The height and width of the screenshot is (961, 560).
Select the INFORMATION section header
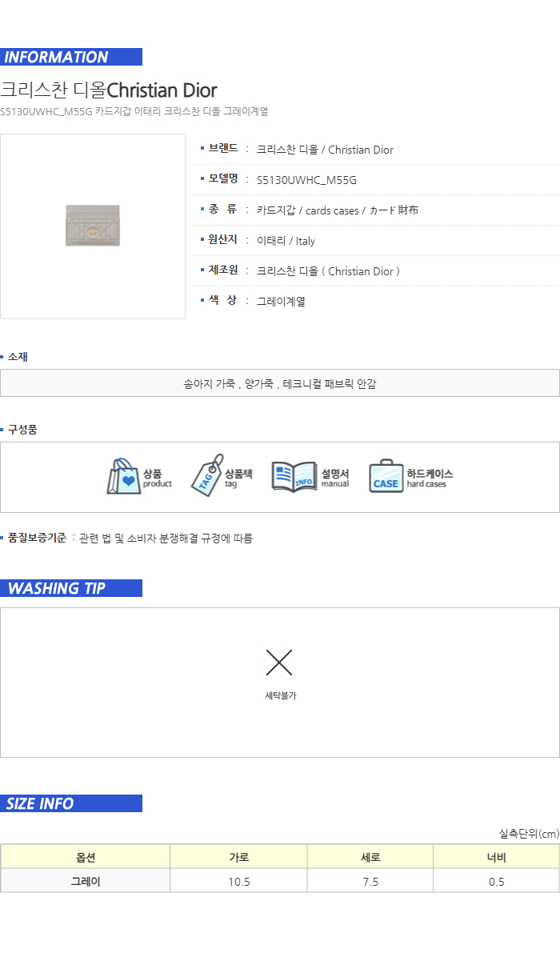(71, 57)
